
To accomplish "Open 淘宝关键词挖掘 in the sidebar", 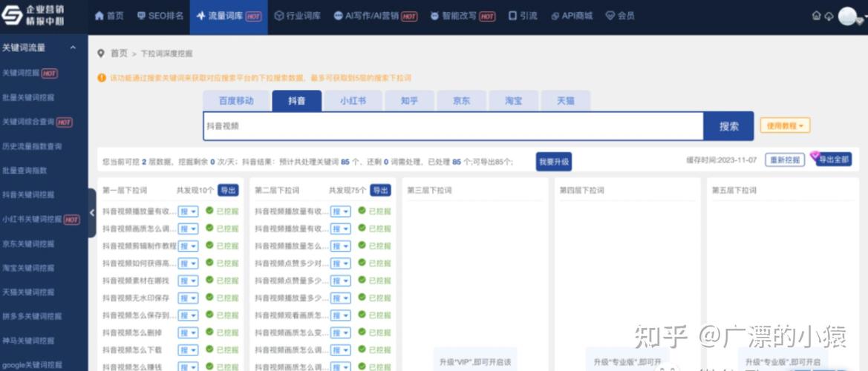I will 28,268.
